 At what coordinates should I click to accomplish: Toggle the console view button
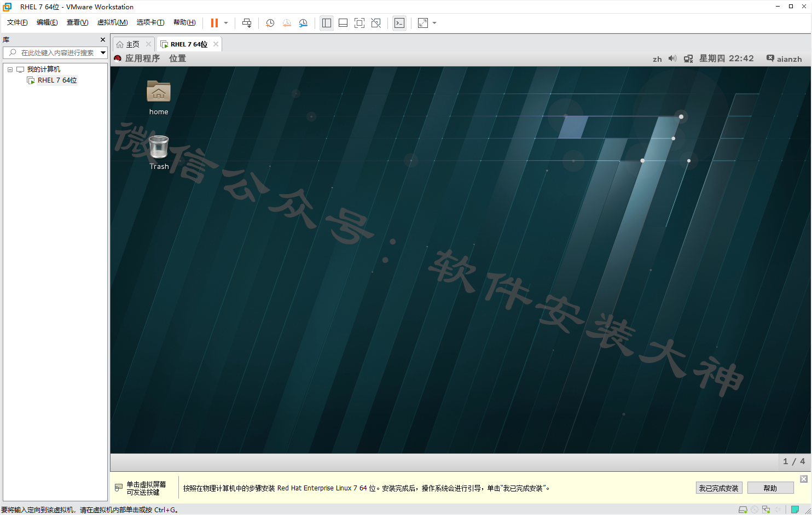[x=399, y=23]
